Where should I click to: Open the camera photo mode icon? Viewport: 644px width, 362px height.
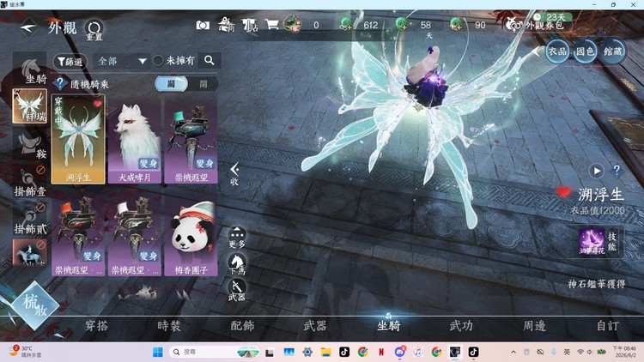pos(203,26)
